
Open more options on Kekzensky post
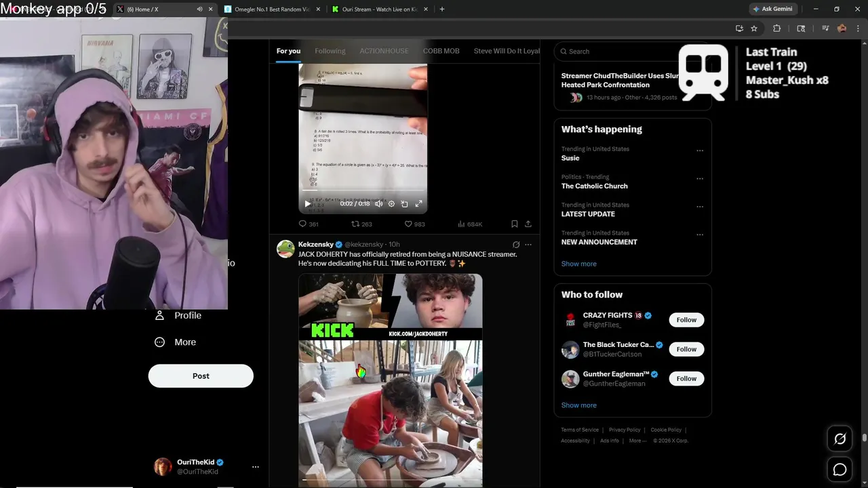pos(528,245)
